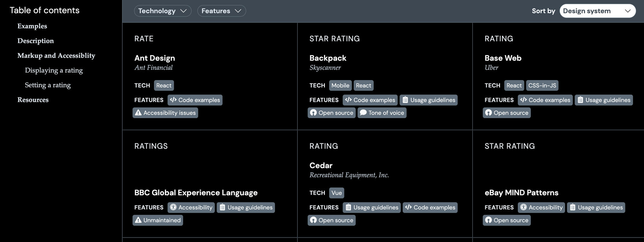
Task: Jump to Description section
Action: coord(35,41)
